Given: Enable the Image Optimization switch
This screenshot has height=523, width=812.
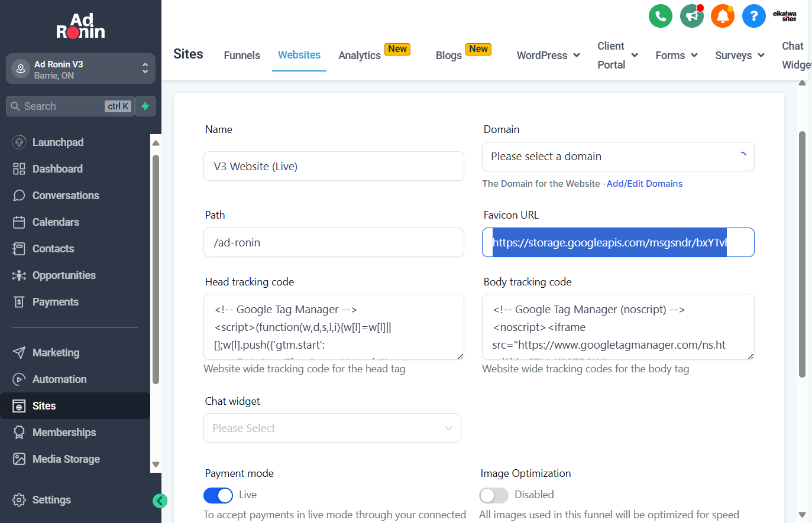Looking at the screenshot, I should click(x=494, y=495).
